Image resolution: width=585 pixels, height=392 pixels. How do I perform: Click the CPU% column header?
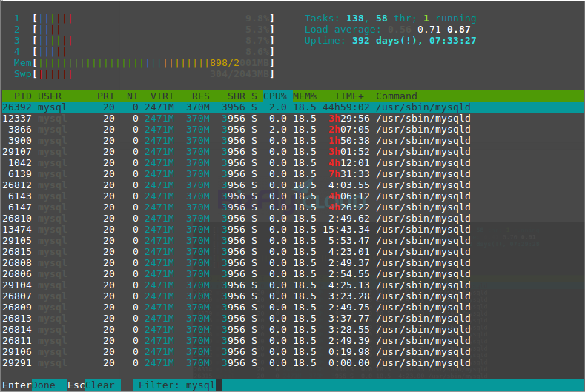pos(275,96)
